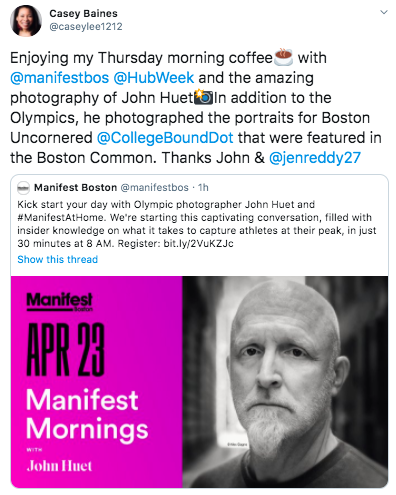396x495 pixels.
Task: Click the coffee cup emoji in the tweet
Action: pyautogui.click(x=283, y=57)
